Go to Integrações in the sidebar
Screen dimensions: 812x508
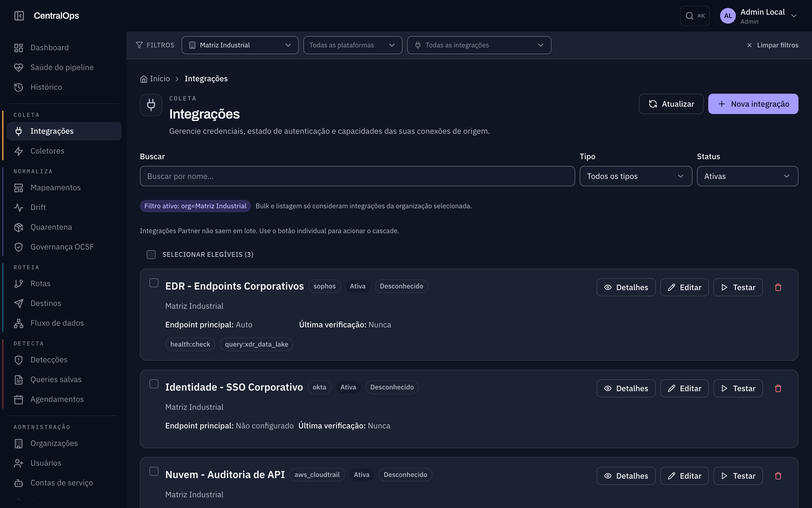[x=64, y=131]
